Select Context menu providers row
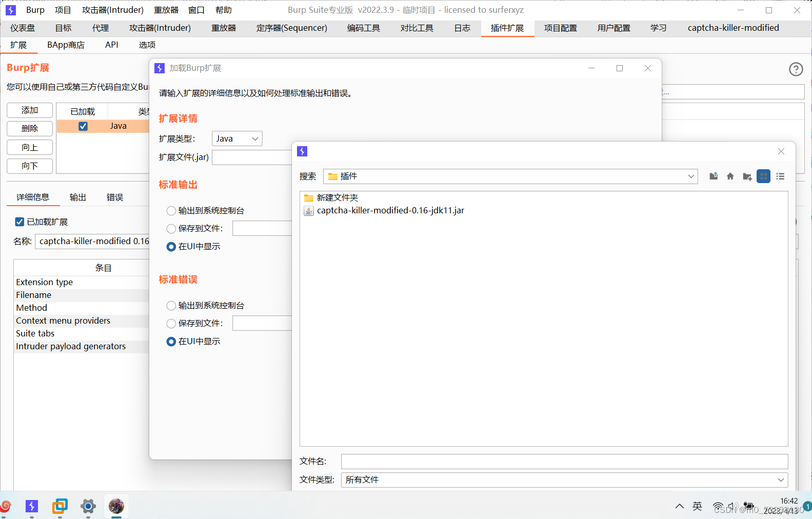This screenshot has height=519, width=812. click(82, 321)
